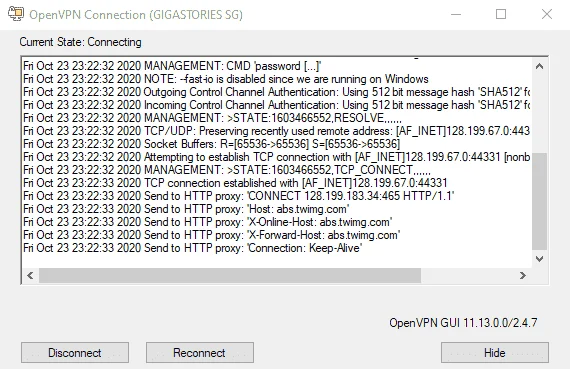Click the '--fast-io is disabled' NOTE line
Viewport: 570px width, 369px height.
tap(226, 79)
